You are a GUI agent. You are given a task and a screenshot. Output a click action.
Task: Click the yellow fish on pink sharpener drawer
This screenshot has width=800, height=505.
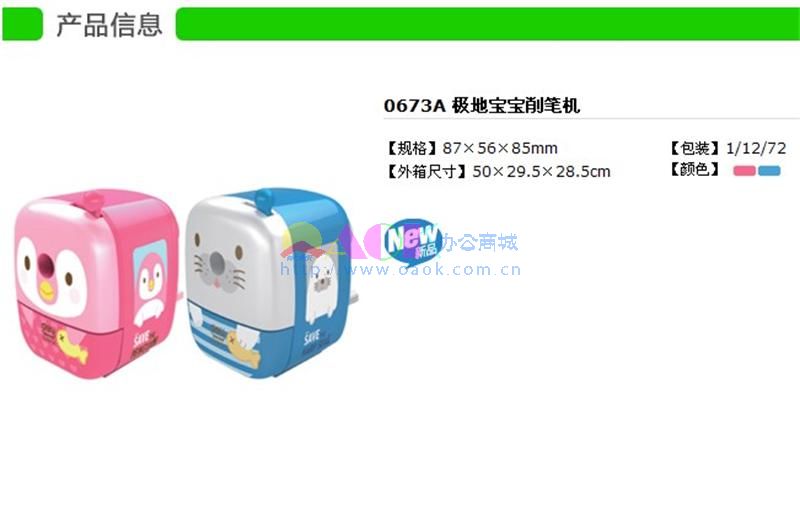71,347
